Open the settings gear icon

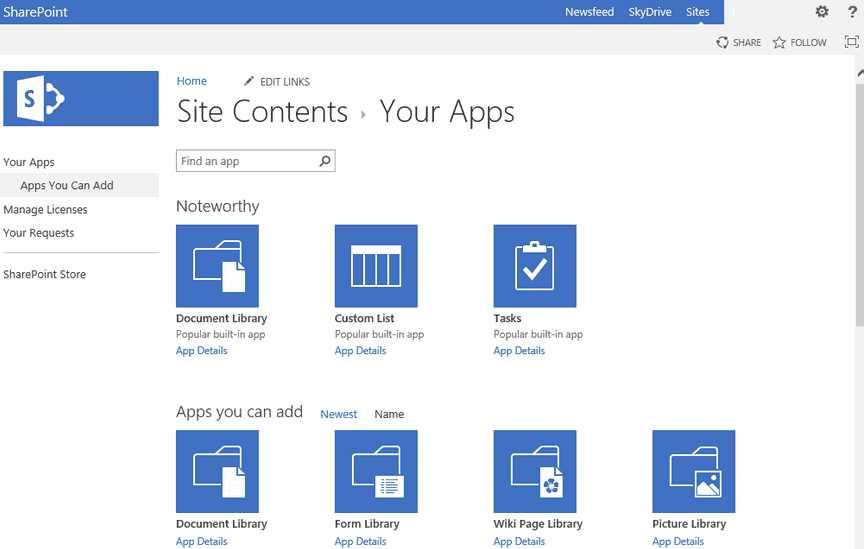[822, 12]
